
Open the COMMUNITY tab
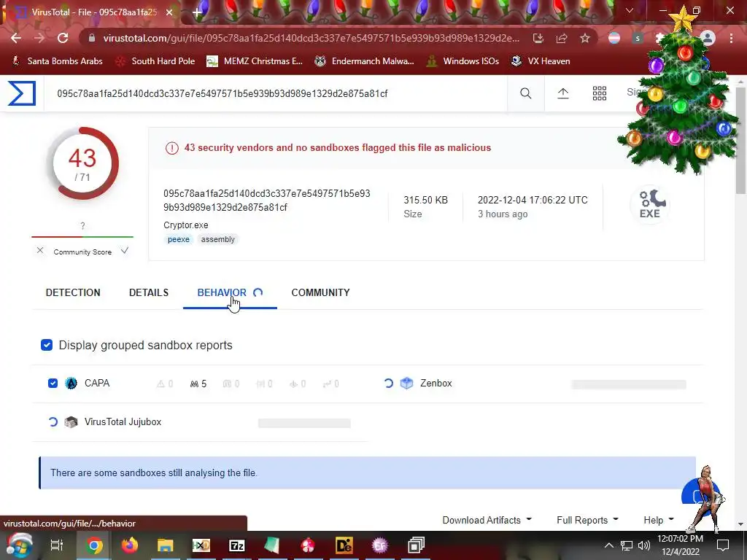coord(320,292)
